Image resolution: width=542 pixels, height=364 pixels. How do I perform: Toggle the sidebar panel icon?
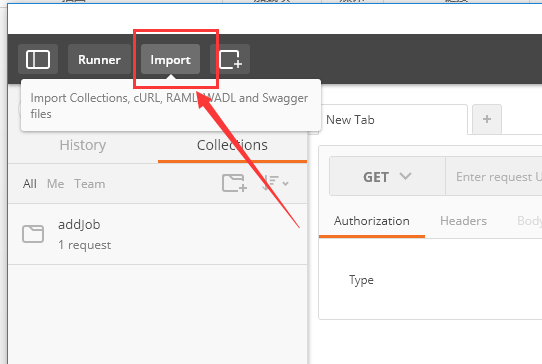(x=38, y=59)
